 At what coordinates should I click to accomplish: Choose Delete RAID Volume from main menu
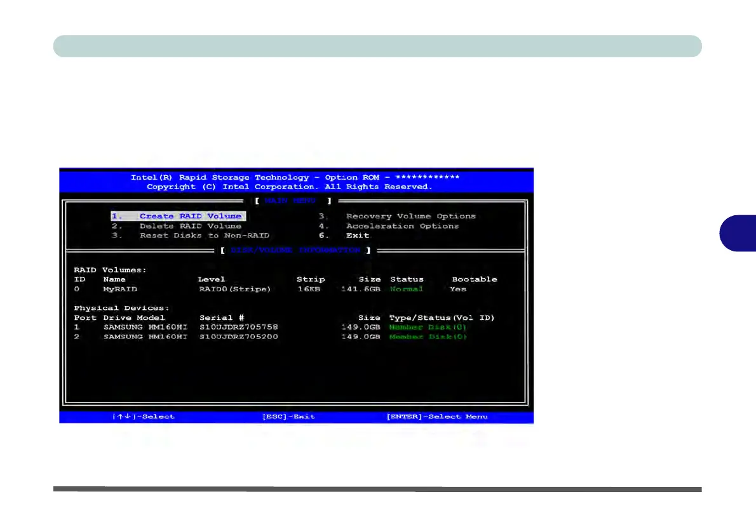point(190,226)
